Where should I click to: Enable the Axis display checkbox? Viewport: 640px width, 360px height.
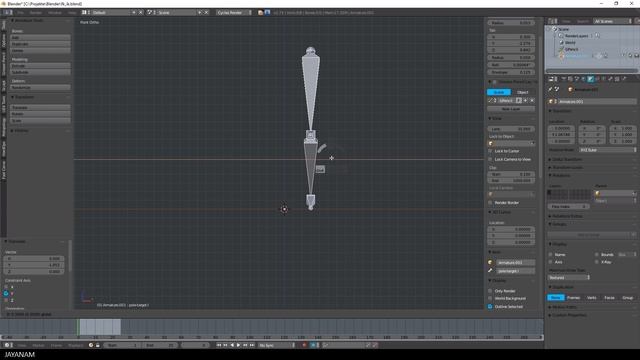click(551, 262)
